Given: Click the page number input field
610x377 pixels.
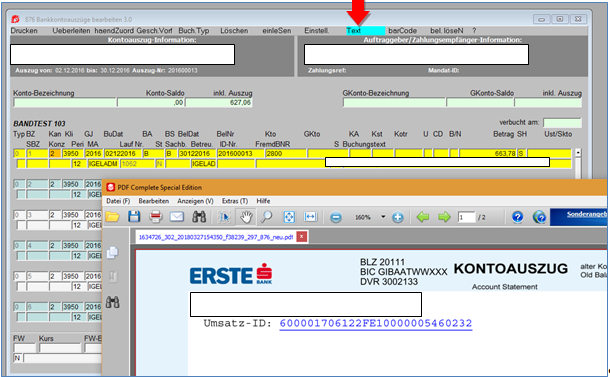Looking at the screenshot, I should pos(466,217).
